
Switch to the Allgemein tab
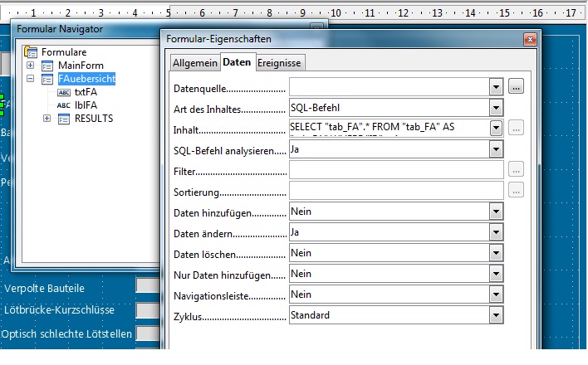pyautogui.click(x=194, y=63)
